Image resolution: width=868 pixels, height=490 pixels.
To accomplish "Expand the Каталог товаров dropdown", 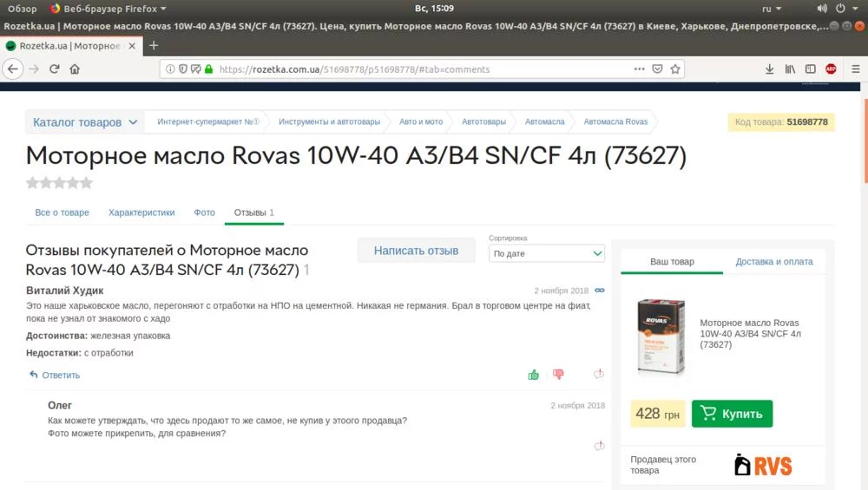I will (85, 122).
